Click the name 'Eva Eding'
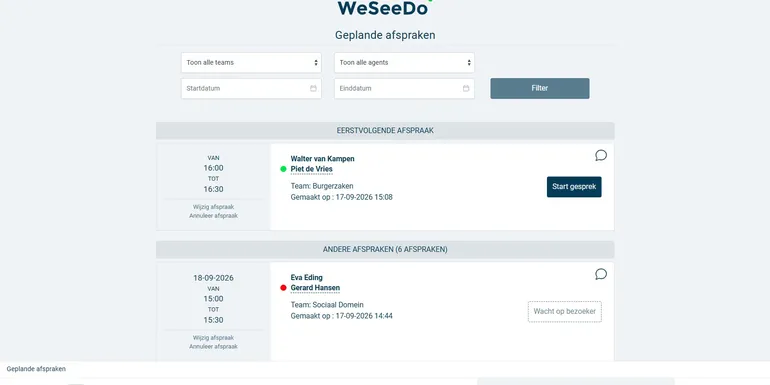 tap(306, 277)
